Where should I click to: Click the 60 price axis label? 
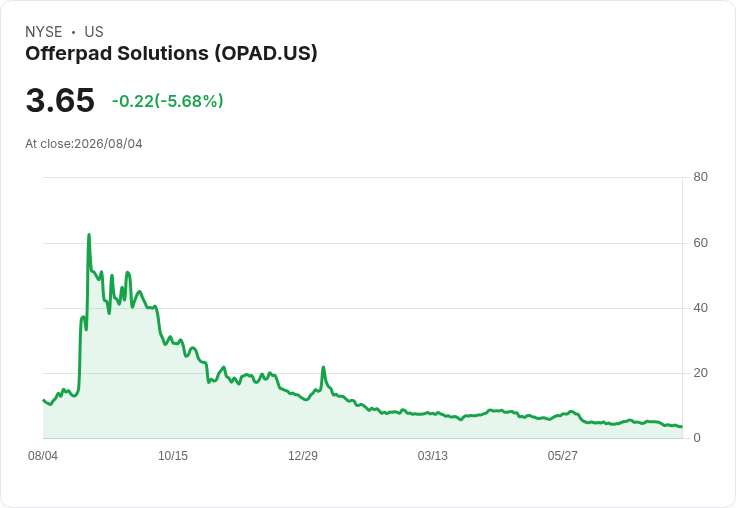click(700, 243)
